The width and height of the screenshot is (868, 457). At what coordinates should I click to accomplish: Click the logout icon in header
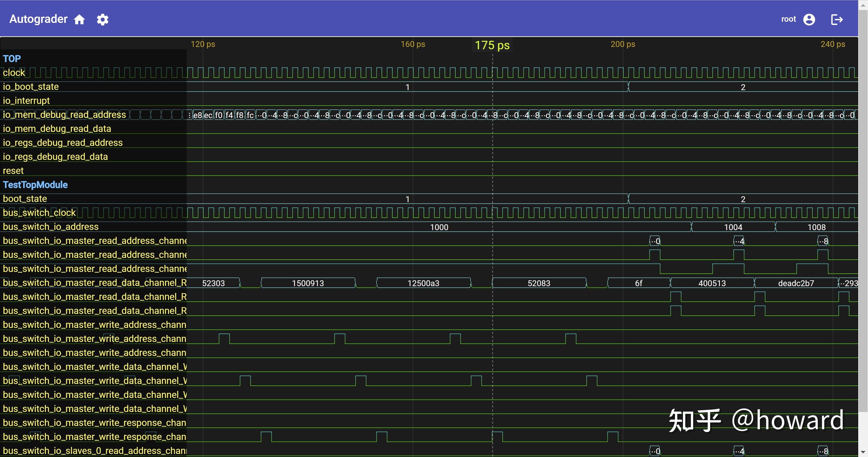[x=837, y=20]
